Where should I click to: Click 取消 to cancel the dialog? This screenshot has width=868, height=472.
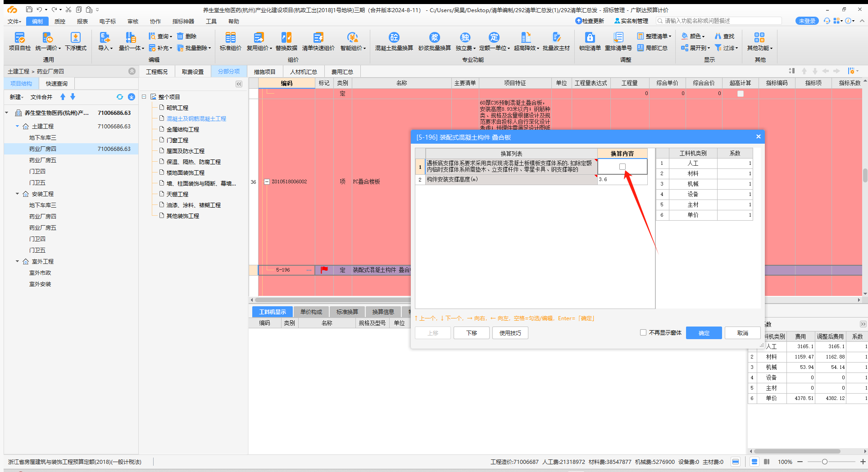743,333
